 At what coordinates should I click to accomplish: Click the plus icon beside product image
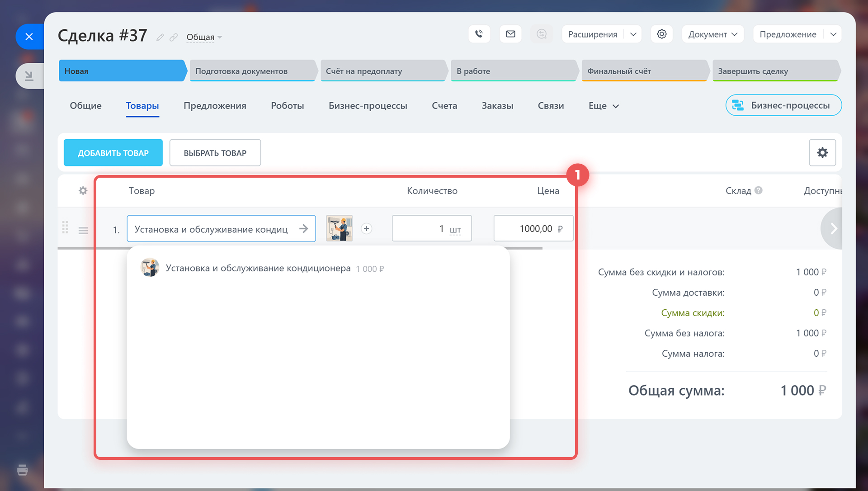tap(367, 229)
